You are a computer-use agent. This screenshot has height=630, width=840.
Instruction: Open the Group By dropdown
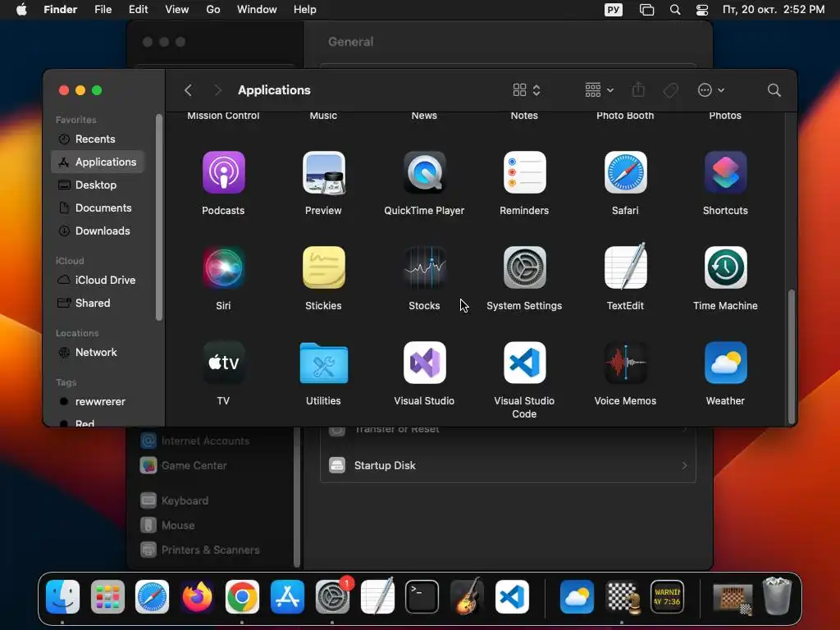(599, 90)
